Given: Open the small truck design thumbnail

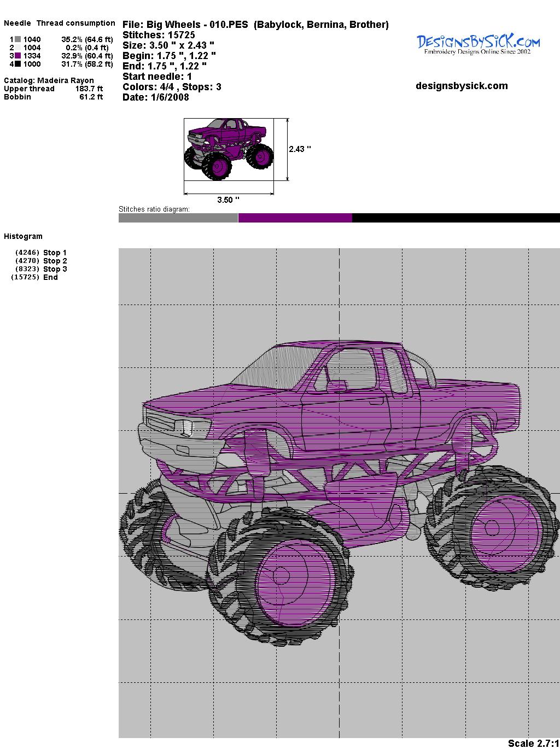Looking at the screenshot, I should click(229, 149).
